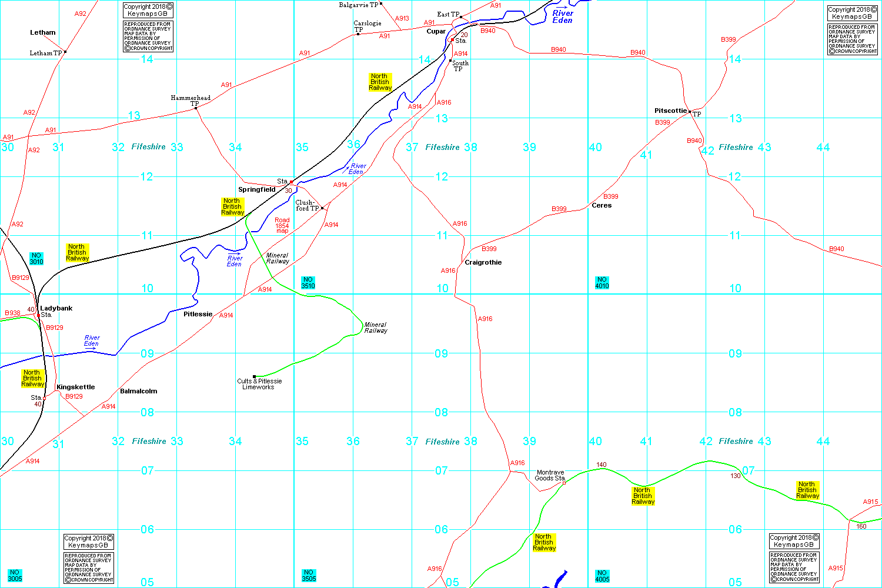The height and width of the screenshot is (588, 882).
Task: Click the Montrave Goods Sta. square marker
Action: point(564,483)
